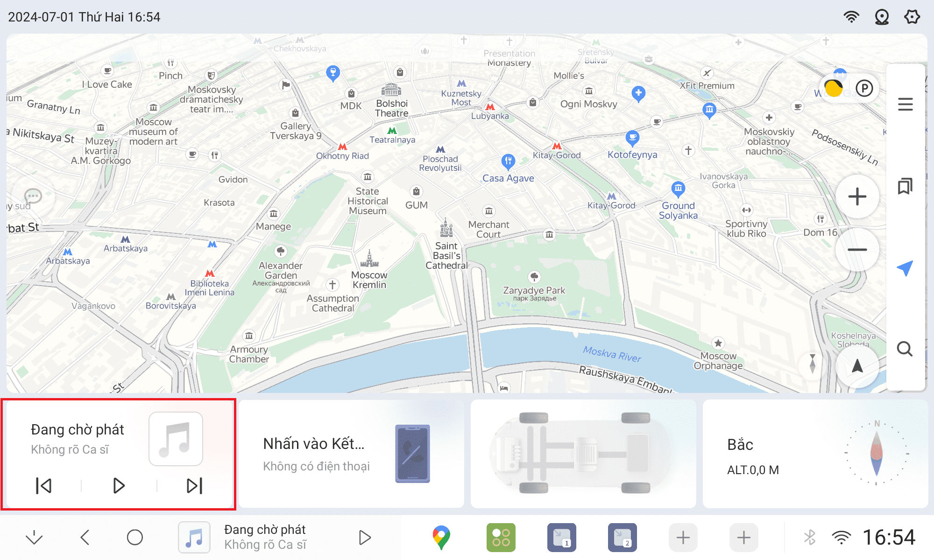
Task: Add shortcut with first plus slot
Action: point(683,538)
